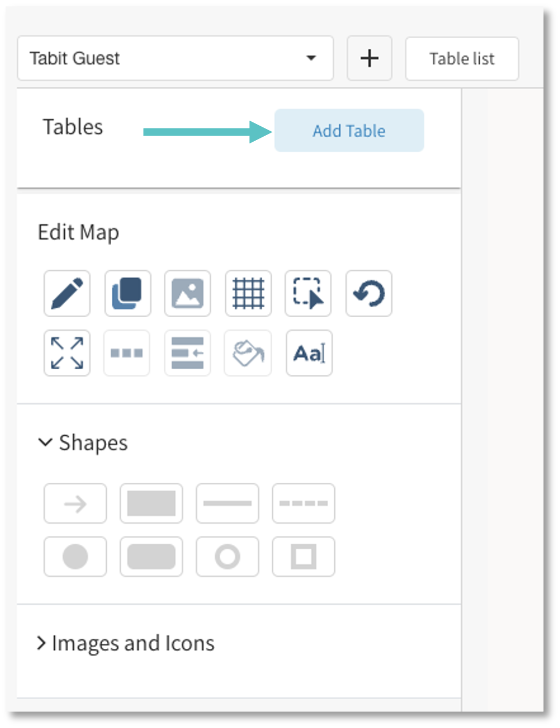The height and width of the screenshot is (728, 560).
Task: Click the plus button to add a new map
Action: (369, 58)
